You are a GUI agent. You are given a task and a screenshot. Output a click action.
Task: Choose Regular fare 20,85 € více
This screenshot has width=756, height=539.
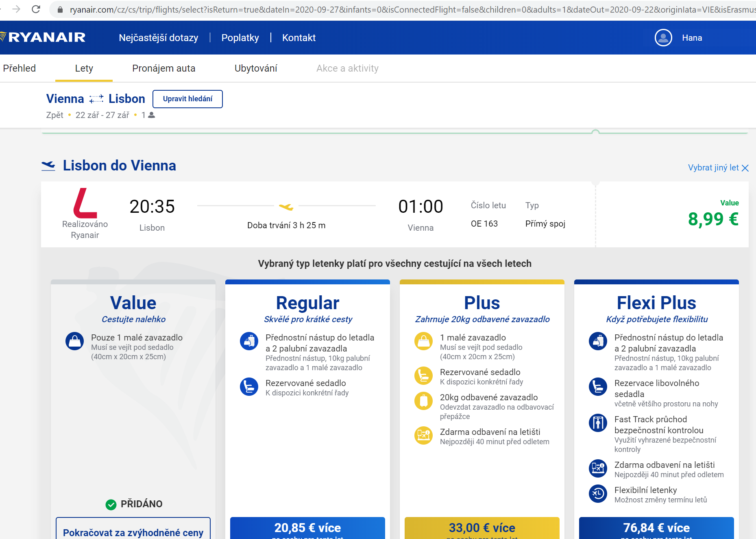[x=307, y=528]
